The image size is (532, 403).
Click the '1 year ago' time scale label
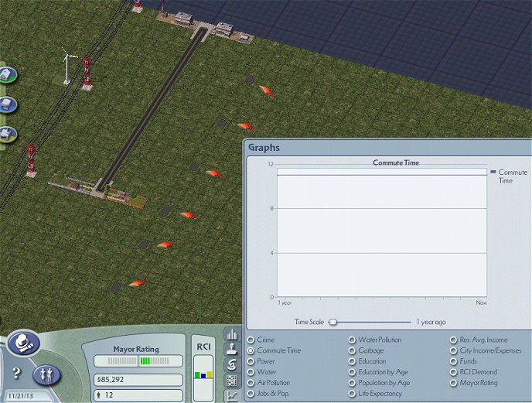click(x=431, y=322)
